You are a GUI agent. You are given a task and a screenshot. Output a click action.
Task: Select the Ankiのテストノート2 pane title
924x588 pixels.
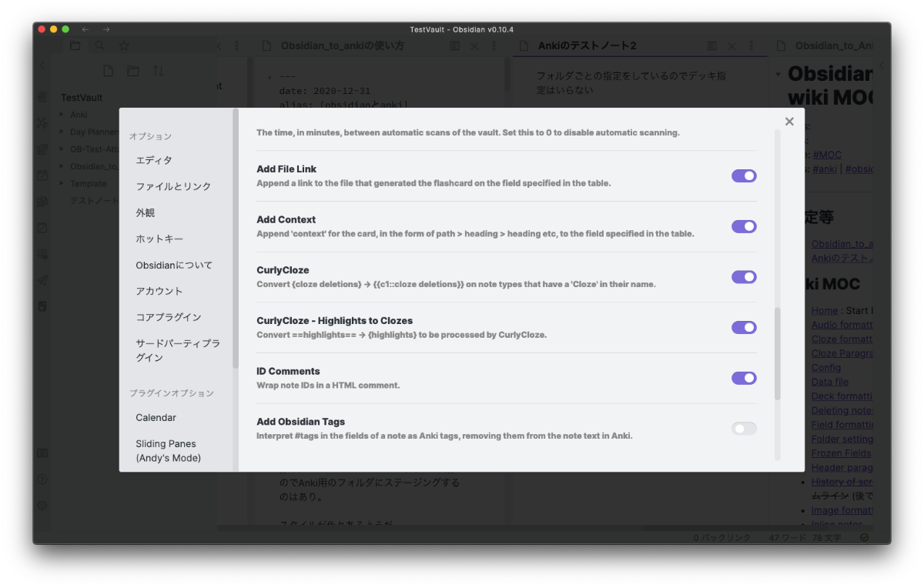click(587, 46)
